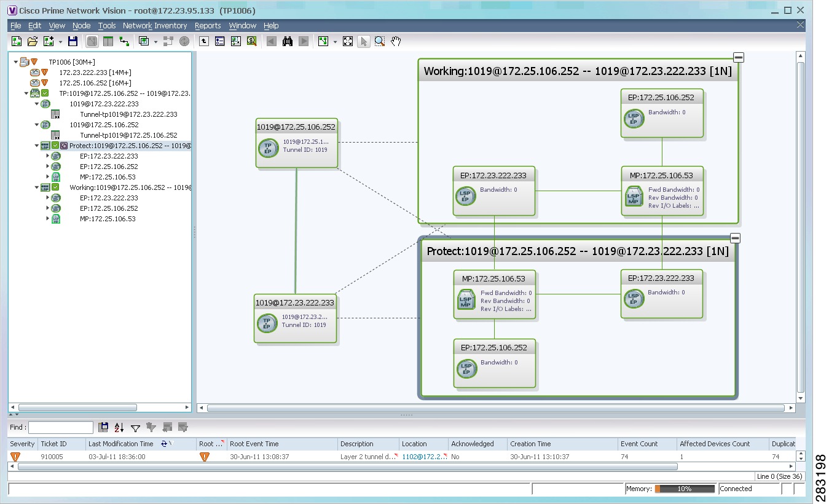Click the Add to Map icon
The image size is (829, 504).
click(x=49, y=41)
